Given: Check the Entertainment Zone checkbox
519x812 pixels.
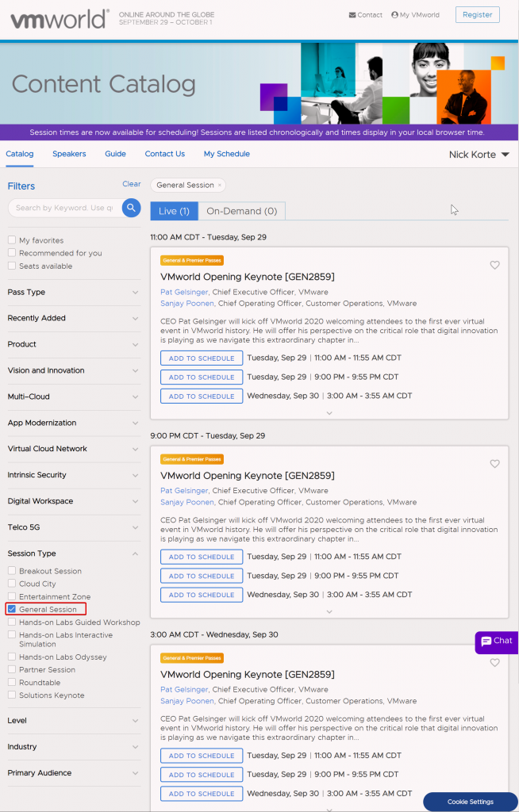Looking at the screenshot, I should pyautogui.click(x=11, y=596).
